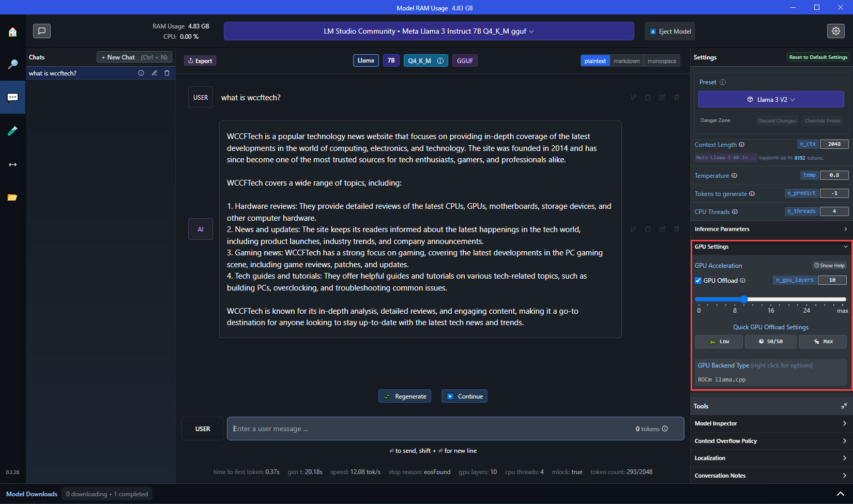
Task: Set quick GPU offload to 50/50
Action: (x=770, y=342)
